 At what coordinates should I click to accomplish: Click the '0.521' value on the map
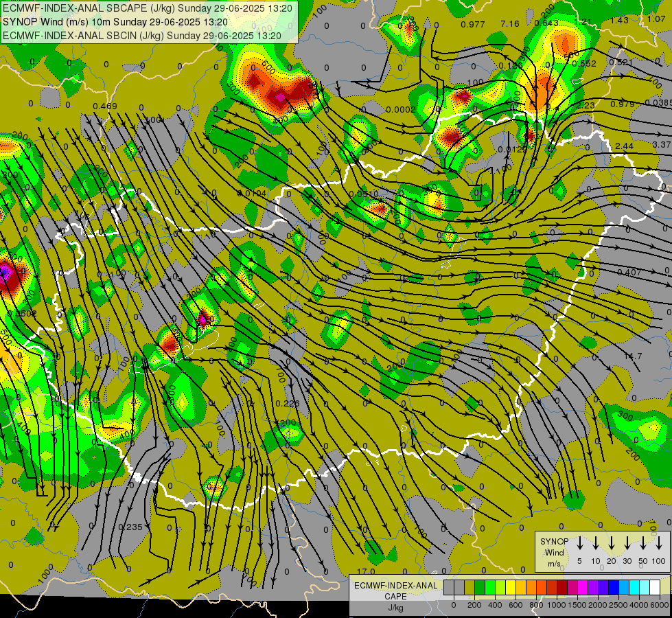pos(621,62)
